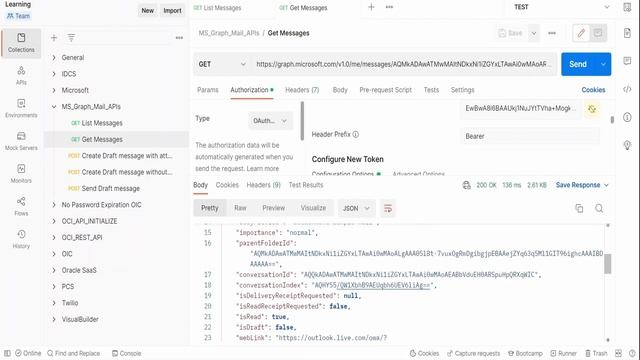Search the response with the magnifier icon

coord(599,208)
